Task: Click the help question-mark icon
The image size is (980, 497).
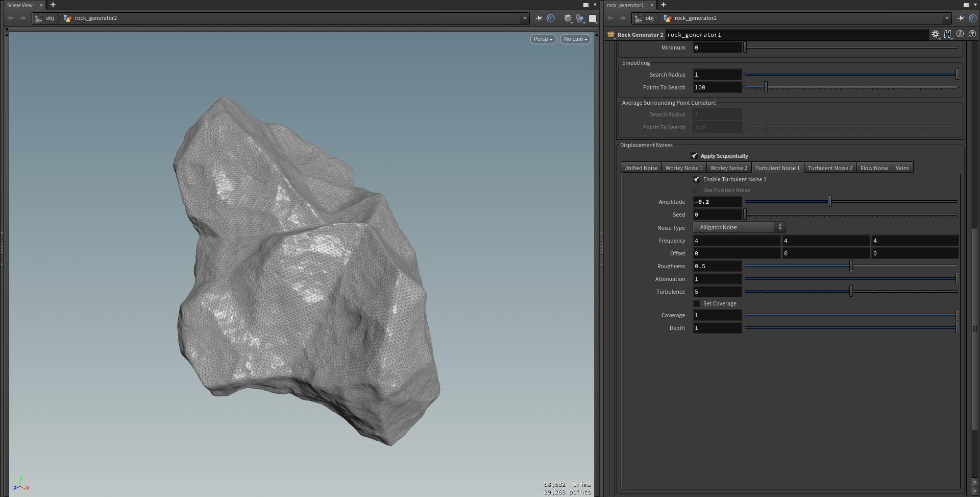Action: (x=973, y=34)
